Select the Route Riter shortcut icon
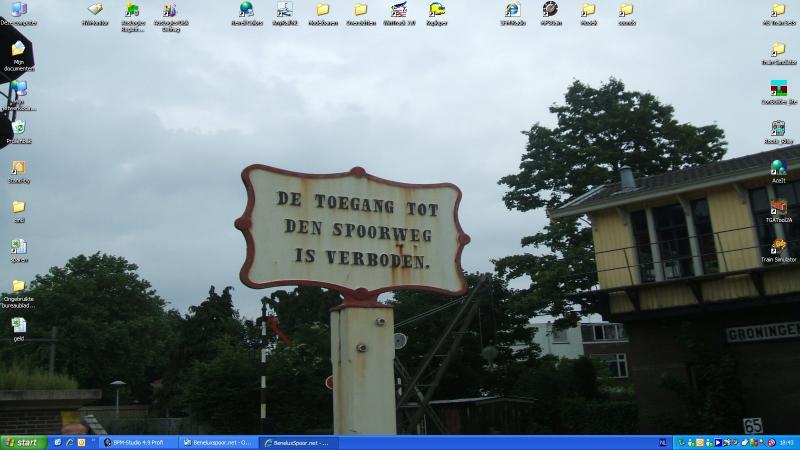The width and height of the screenshot is (800, 450). coord(779,132)
